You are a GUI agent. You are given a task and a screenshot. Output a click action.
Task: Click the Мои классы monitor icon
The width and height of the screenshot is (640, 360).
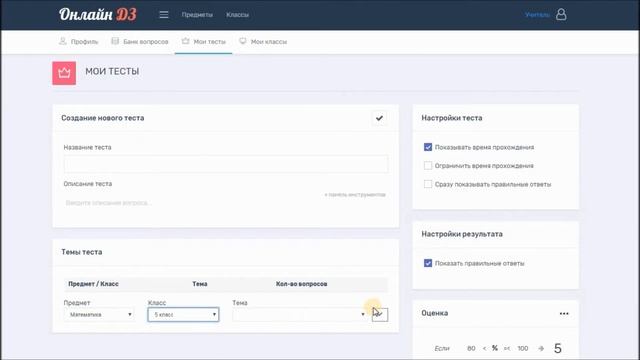[243, 41]
